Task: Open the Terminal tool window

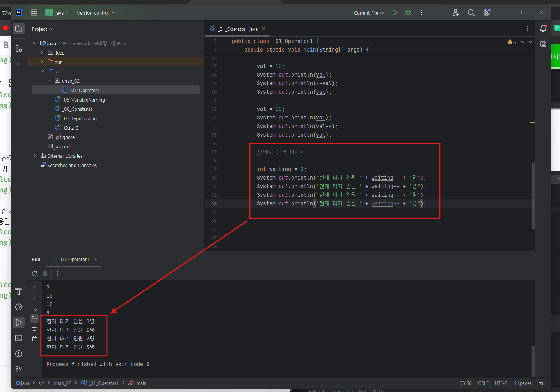Action: click(x=18, y=338)
